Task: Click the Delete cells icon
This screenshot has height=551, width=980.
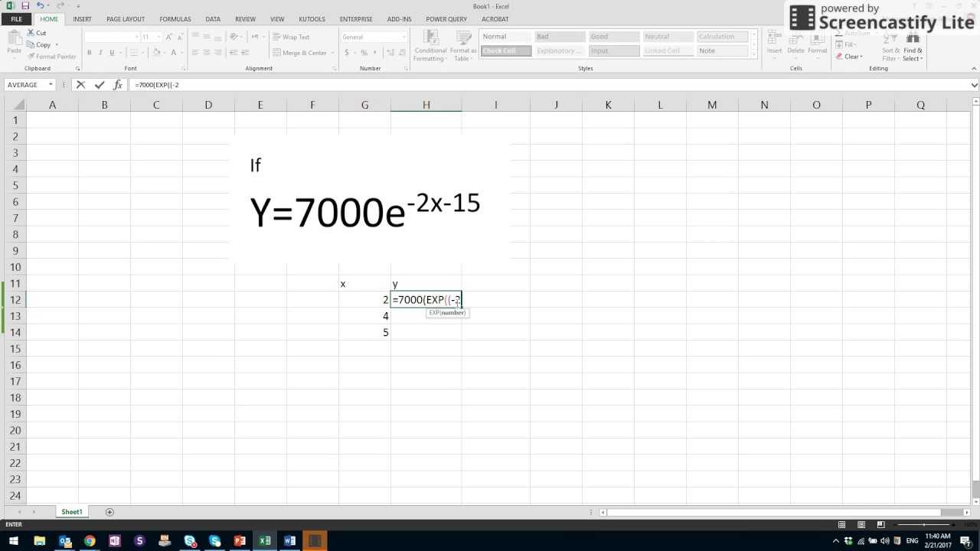Action: [795, 38]
